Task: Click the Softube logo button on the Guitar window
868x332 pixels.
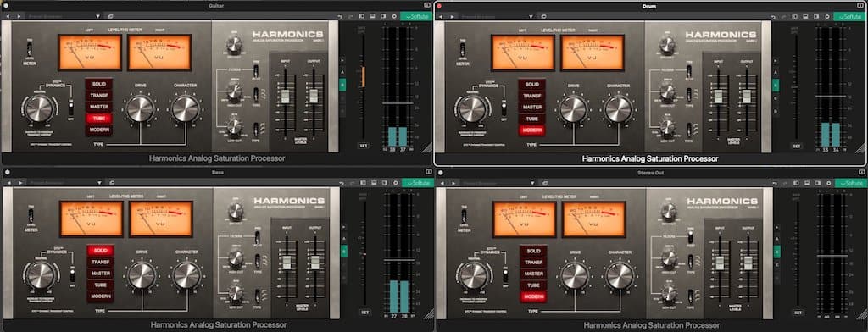Action: (417, 17)
